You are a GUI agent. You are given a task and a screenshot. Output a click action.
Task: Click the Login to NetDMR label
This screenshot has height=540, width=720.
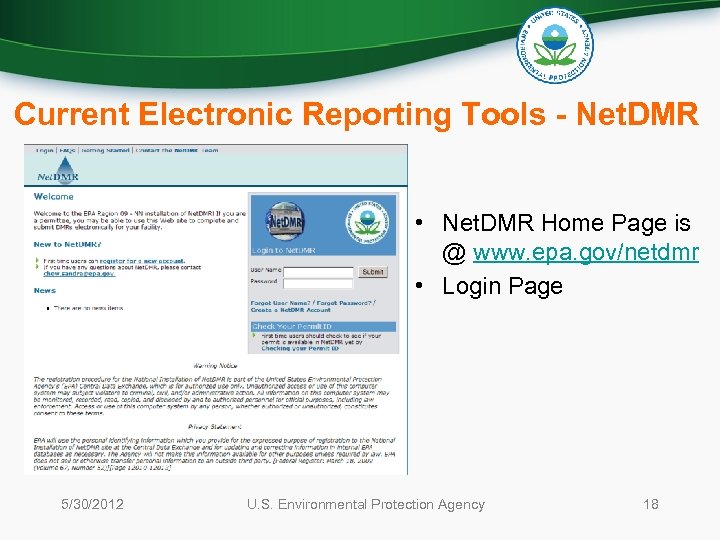pyautogui.click(x=283, y=250)
